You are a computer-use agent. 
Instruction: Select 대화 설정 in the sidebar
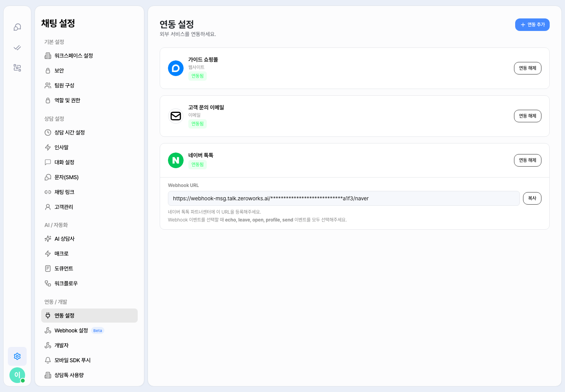point(89,162)
